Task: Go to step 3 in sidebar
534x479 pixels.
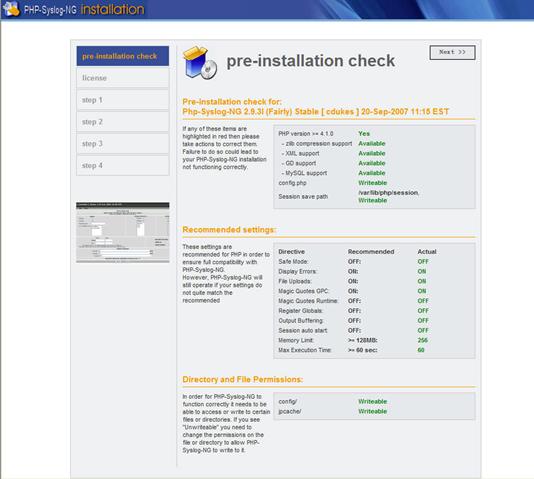Action: [123, 143]
